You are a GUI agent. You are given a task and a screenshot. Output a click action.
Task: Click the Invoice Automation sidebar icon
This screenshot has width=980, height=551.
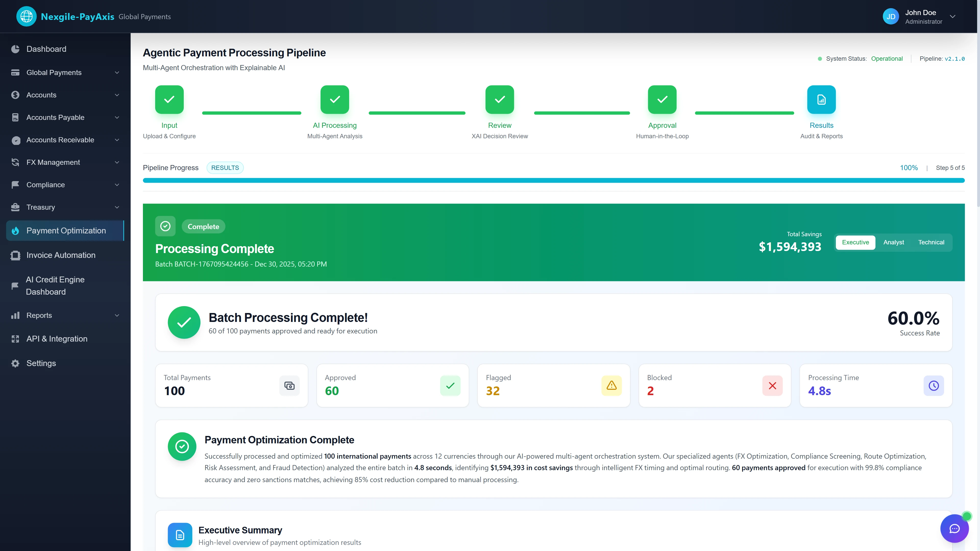point(15,255)
